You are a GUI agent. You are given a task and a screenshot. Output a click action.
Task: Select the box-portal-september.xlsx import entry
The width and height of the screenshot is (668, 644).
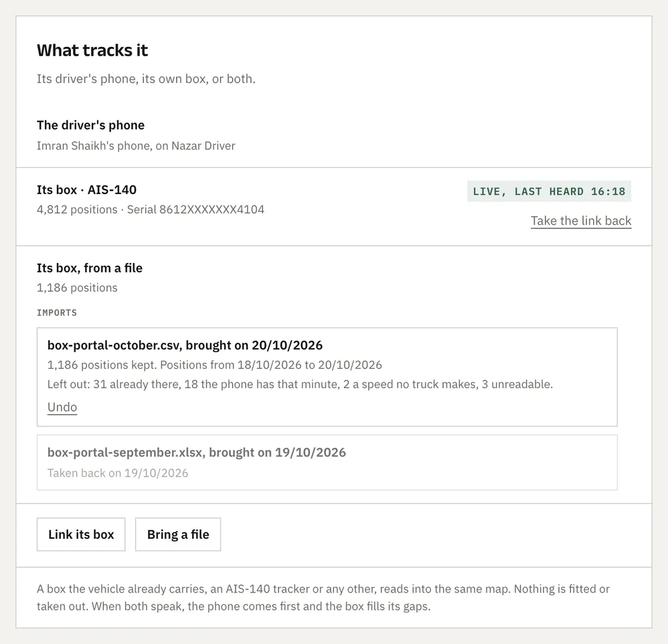click(x=327, y=463)
